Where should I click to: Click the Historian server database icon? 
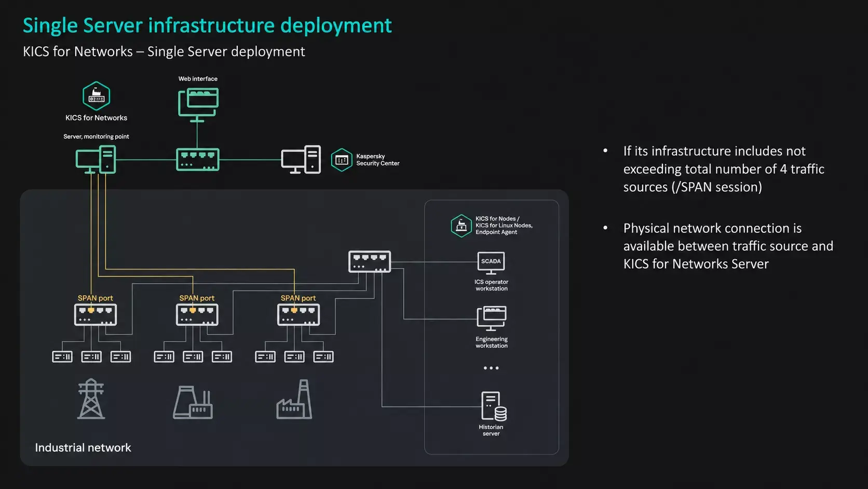click(494, 406)
